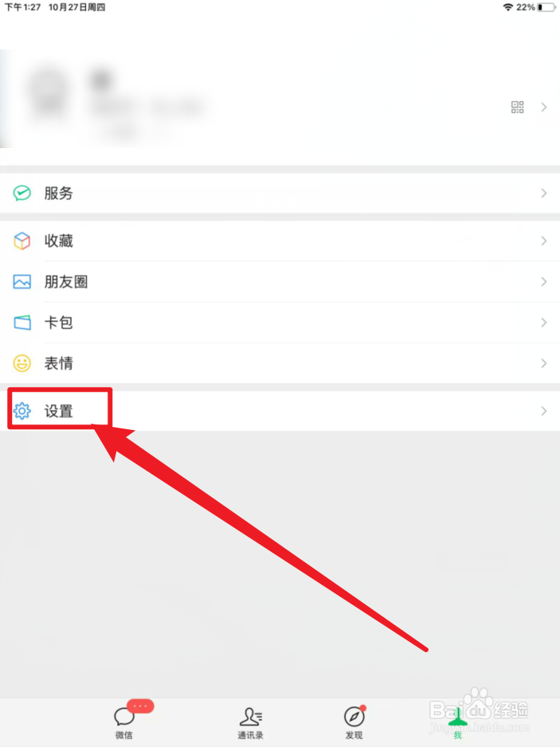Tap the 卡包 wallet icon
The image size is (560, 747).
[x=22, y=323]
